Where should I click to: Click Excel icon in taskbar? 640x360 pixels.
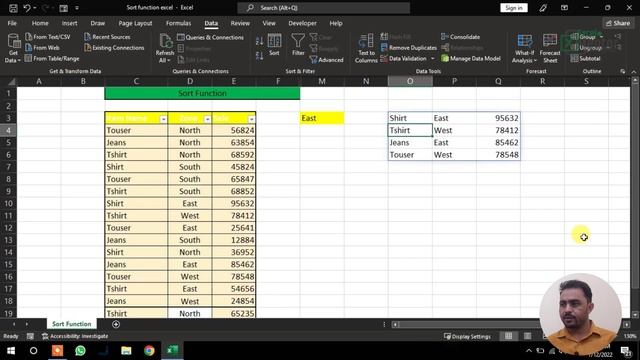coord(172,351)
